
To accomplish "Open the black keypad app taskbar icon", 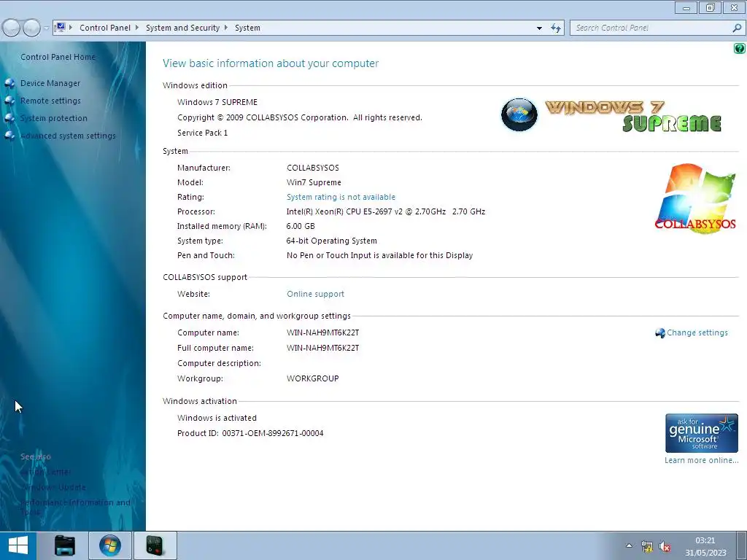I will point(155,545).
